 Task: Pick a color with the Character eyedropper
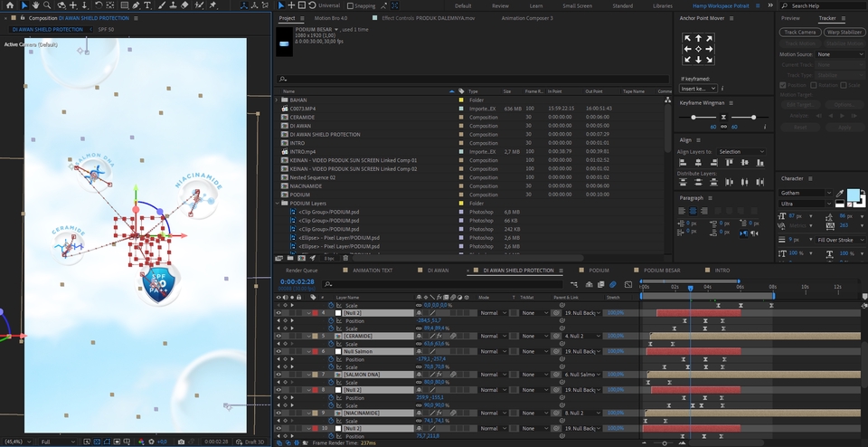pos(840,193)
